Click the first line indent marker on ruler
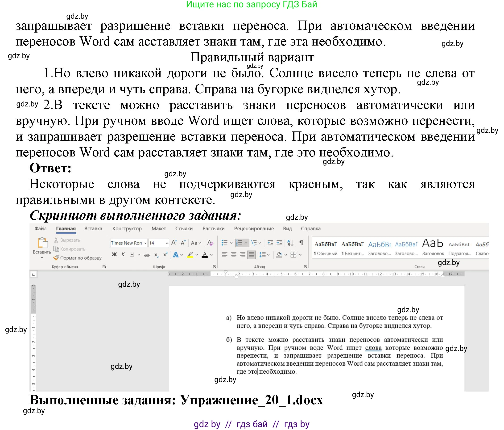The image size is (504, 430). [x=226, y=272]
